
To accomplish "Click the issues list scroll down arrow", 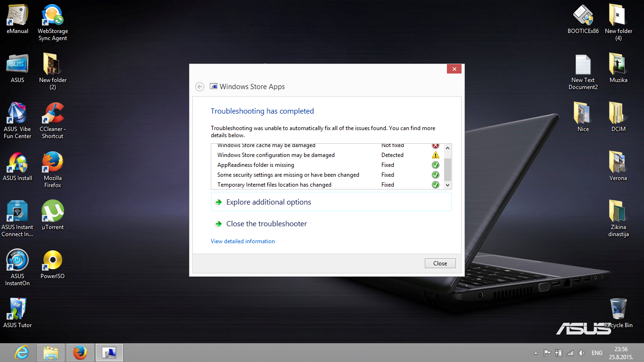I will [448, 185].
